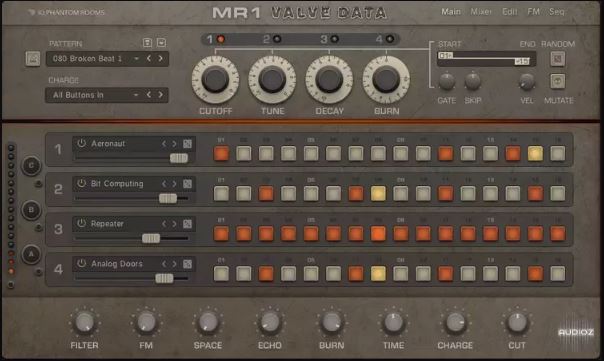
Task: Randomize the Bit Computing track dice icon
Action: coord(187,184)
